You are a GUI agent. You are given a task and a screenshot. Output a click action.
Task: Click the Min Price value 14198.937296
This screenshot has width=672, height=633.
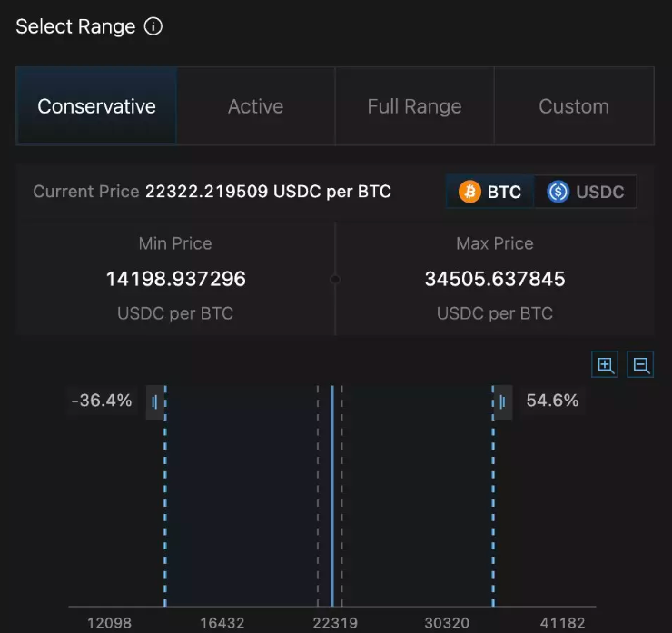pyautogui.click(x=175, y=279)
